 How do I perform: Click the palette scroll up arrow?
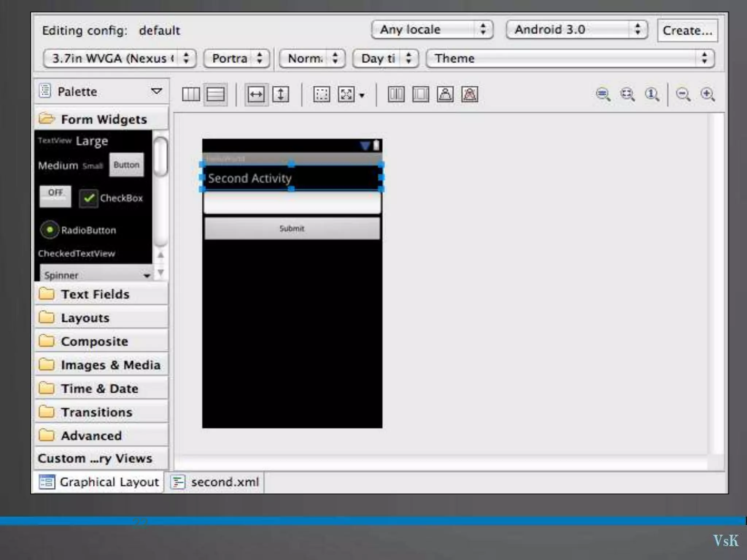pyautogui.click(x=160, y=255)
